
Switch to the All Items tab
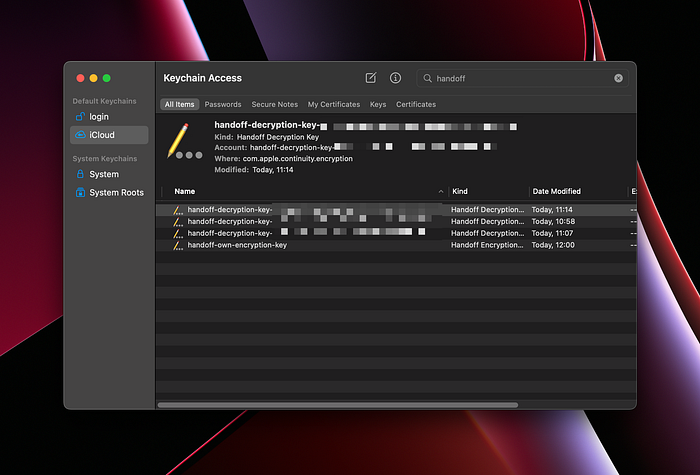[179, 104]
